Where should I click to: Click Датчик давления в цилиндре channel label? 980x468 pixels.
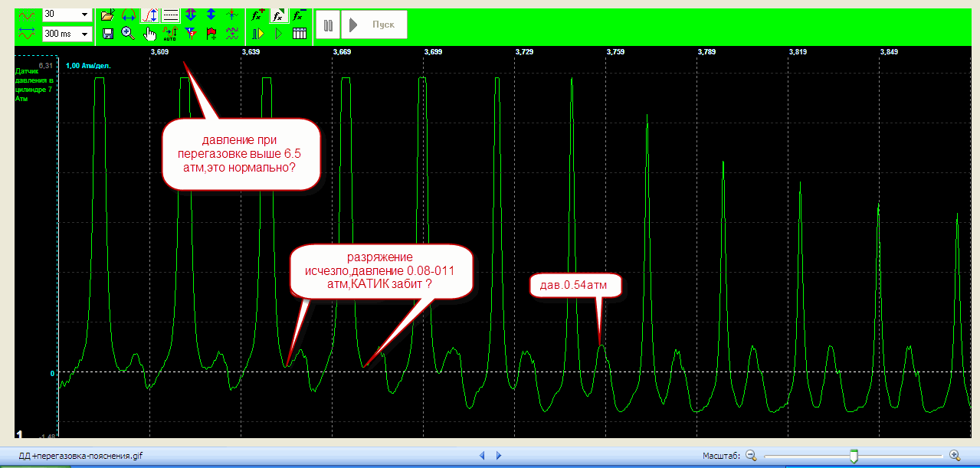(x=35, y=84)
